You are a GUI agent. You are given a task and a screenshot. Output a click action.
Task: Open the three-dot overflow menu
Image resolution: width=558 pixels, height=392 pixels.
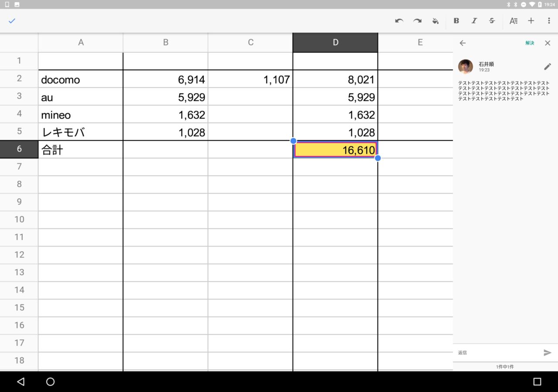click(x=549, y=21)
